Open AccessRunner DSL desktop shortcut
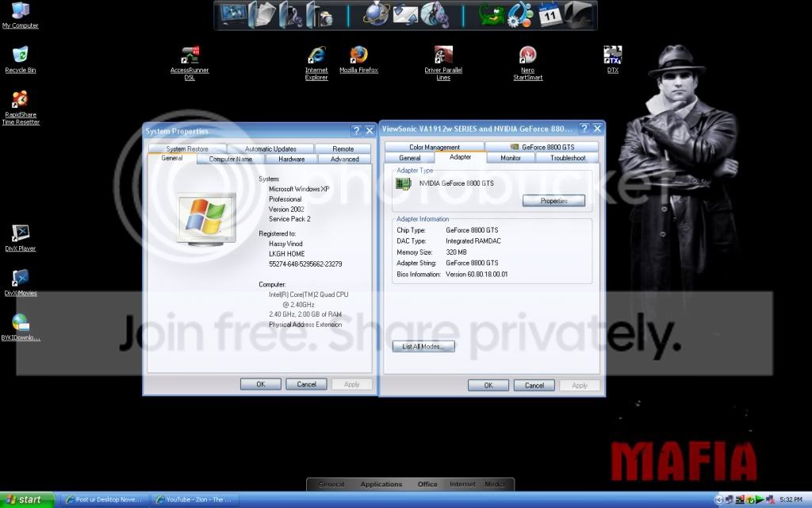 click(190, 63)
